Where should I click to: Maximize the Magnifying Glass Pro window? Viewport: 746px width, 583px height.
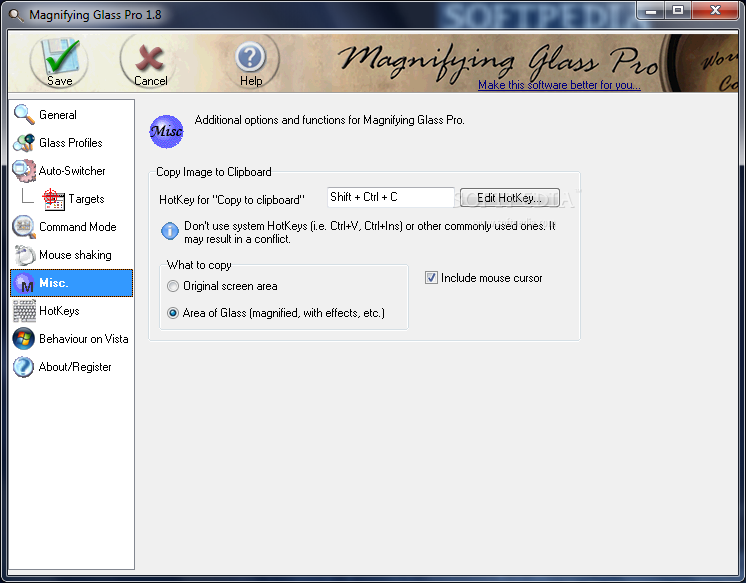coord(678,11)
